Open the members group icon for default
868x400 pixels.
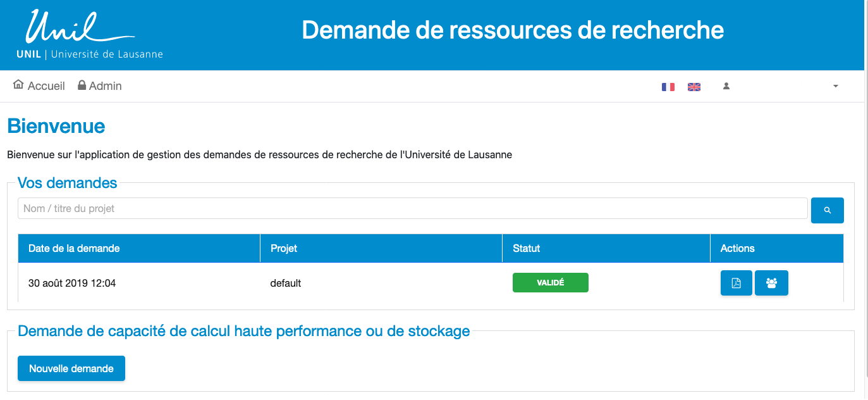[771, 283]
